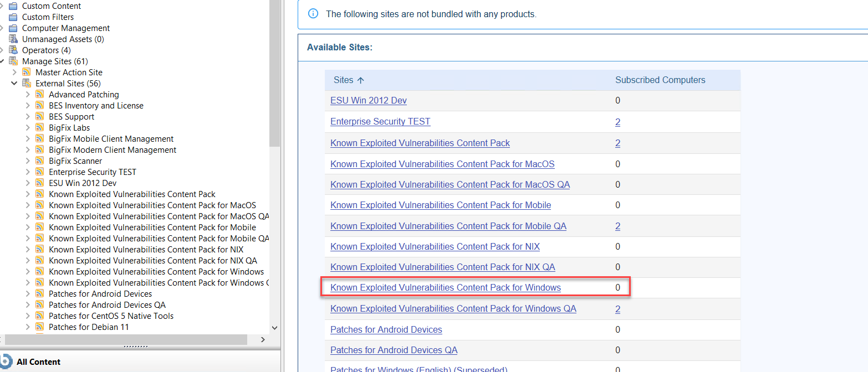Click the BES Support feed icon
The width and height of the screenshot is (868, 372).
click(x=39, y=116)
